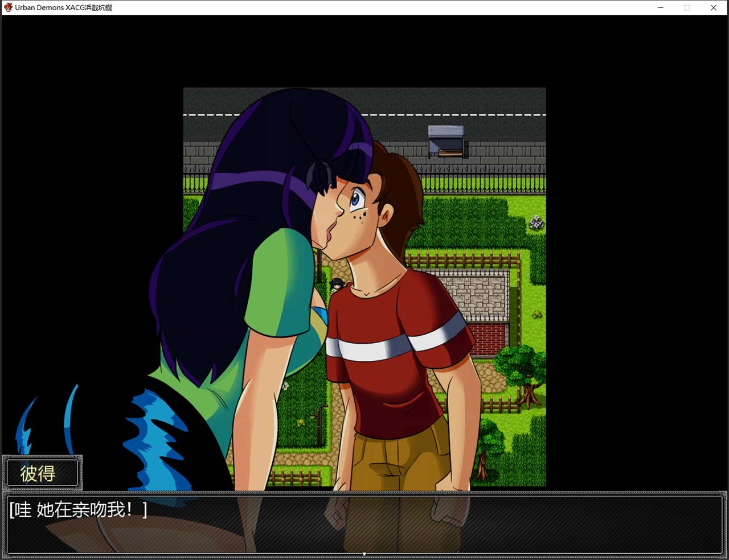Viewport: 729px width, 560px height.
Task: Click the wooden fence above the house
Action: point(461,260)
